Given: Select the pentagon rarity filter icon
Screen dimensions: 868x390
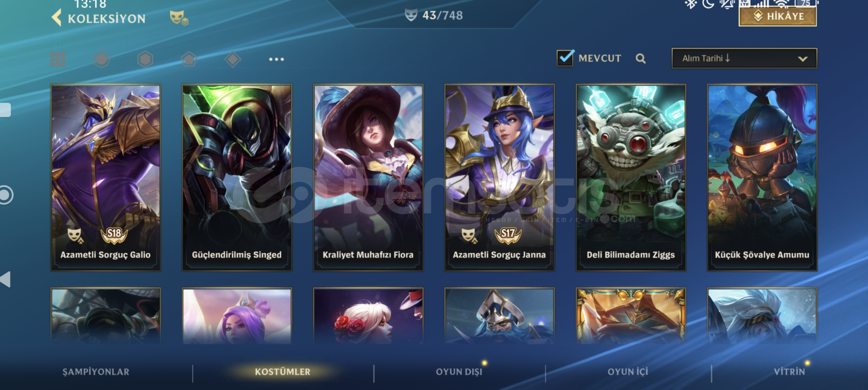Looking at the screenshot, I should 189,59.
